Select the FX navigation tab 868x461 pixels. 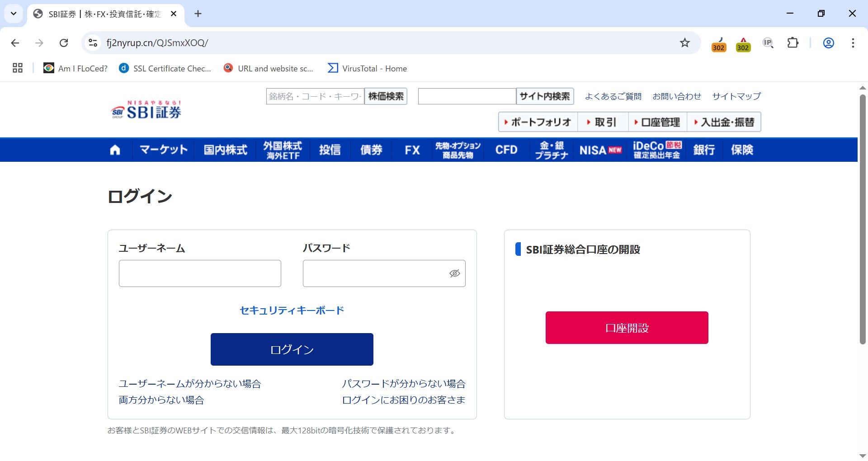tap(412, 150)
